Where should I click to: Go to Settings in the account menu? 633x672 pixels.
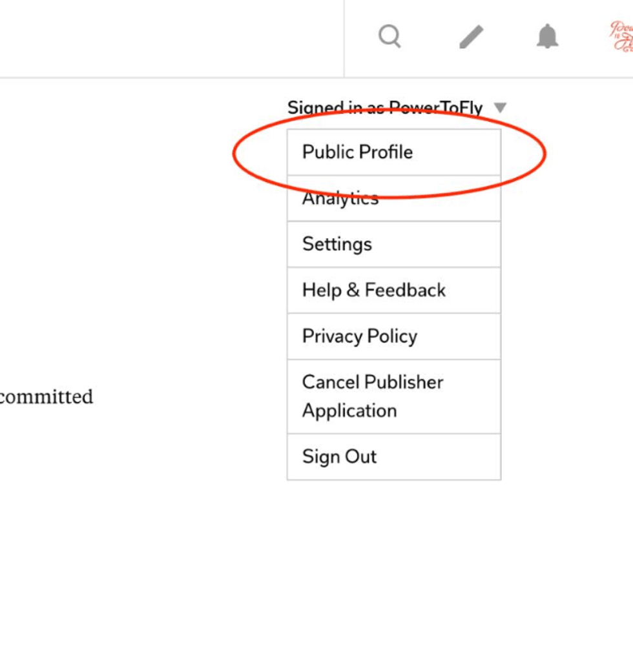click(337, 244)
